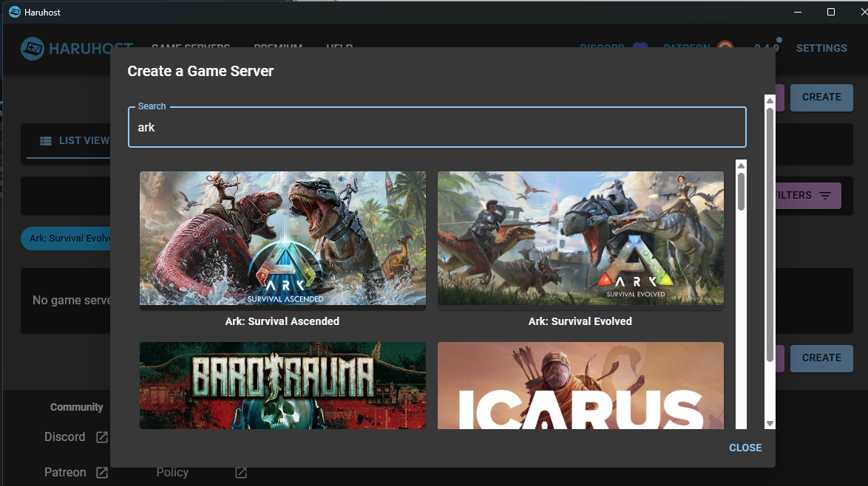
Task: Click the game list scrollbar thumb
Action: [x=742, y=191]
